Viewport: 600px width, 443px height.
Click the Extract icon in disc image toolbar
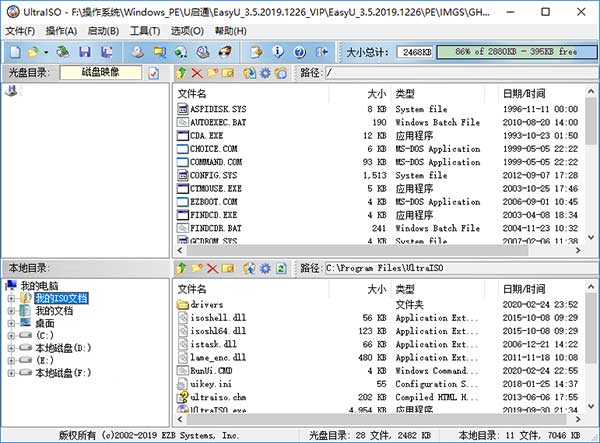(249, 73)
